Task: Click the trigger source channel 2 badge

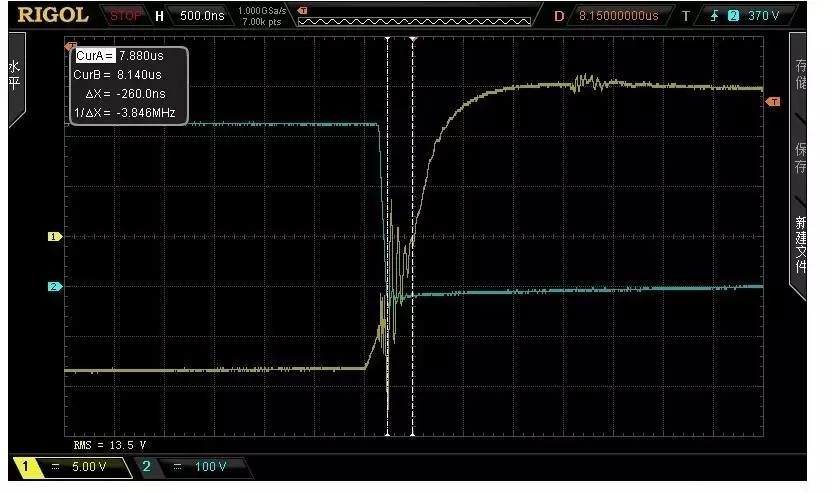Action: coord(732,16)
